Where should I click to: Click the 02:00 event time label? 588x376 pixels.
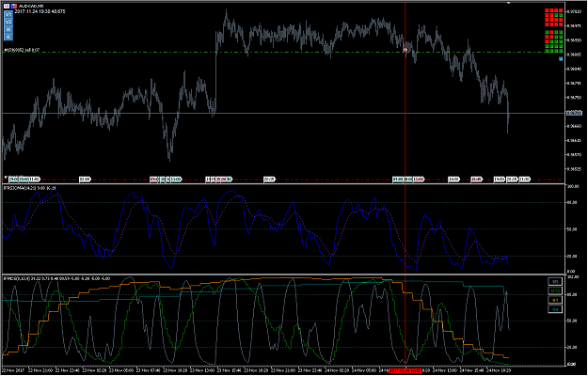click(85, 180)
